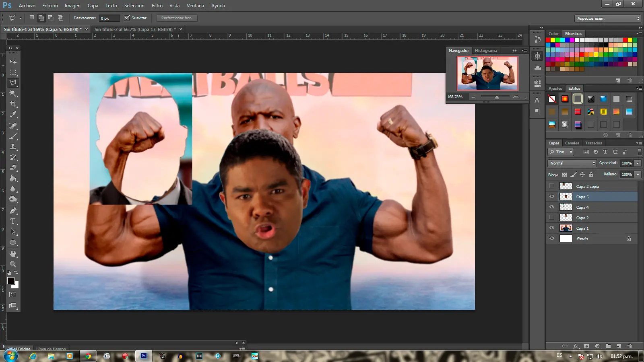Select the History Brush tool
Viewport: 644px width, 362px height.
tap(13, 157)
